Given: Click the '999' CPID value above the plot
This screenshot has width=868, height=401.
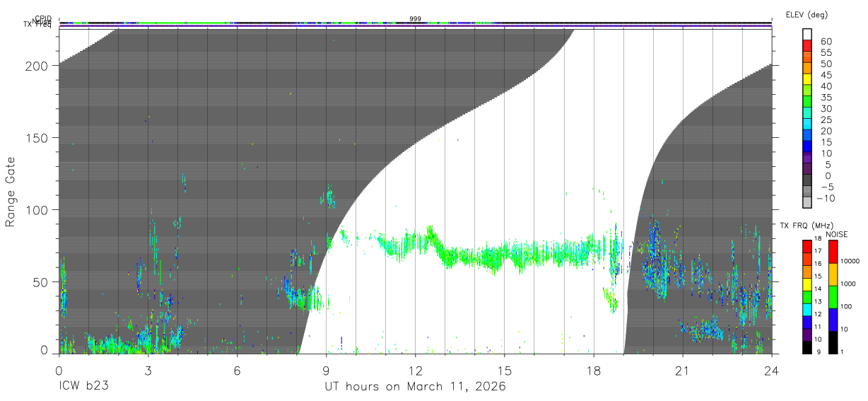Looking at the screenshot, I should coord(415,19).
